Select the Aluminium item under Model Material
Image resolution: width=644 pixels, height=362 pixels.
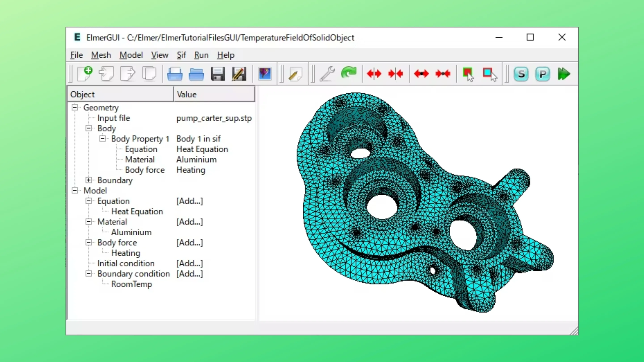click(x=131, y=232)
